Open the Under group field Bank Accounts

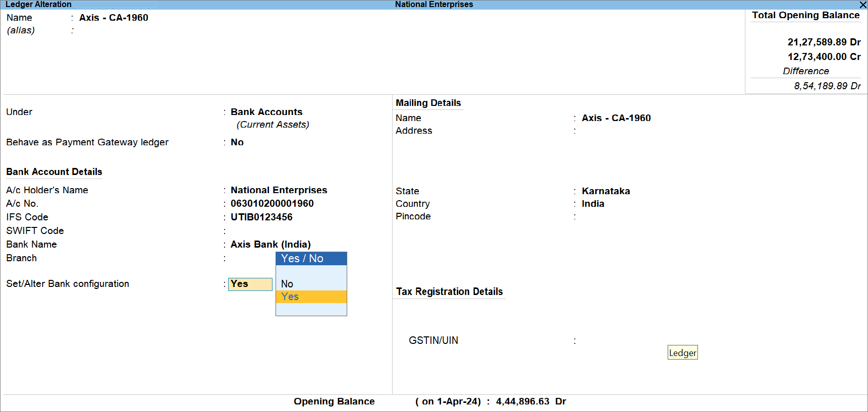tap(266, 112)
